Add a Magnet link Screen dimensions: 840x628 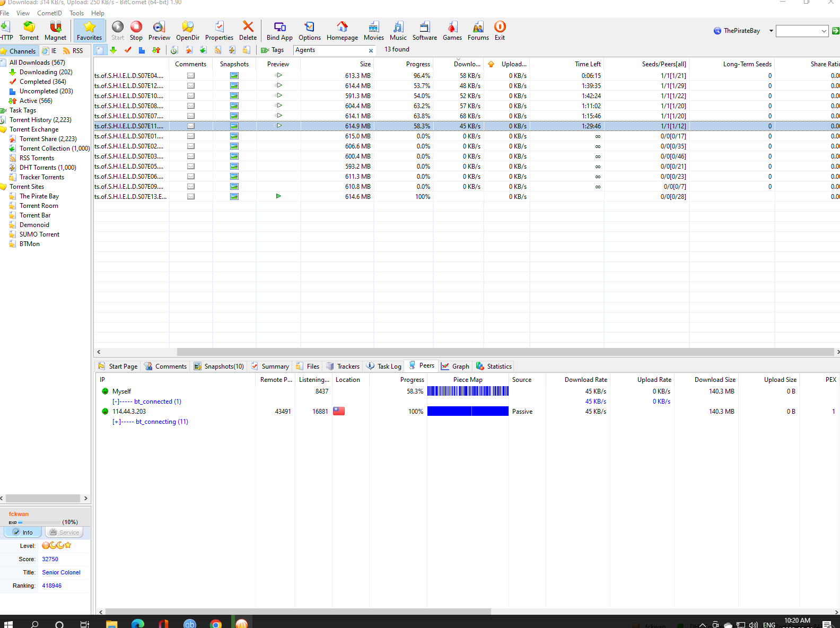tap(55, 31)
